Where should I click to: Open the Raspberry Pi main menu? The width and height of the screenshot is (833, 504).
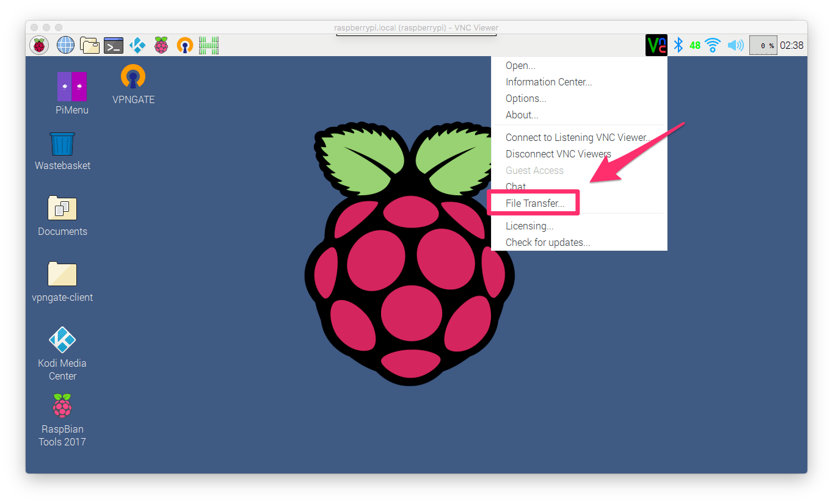(39, 45)
